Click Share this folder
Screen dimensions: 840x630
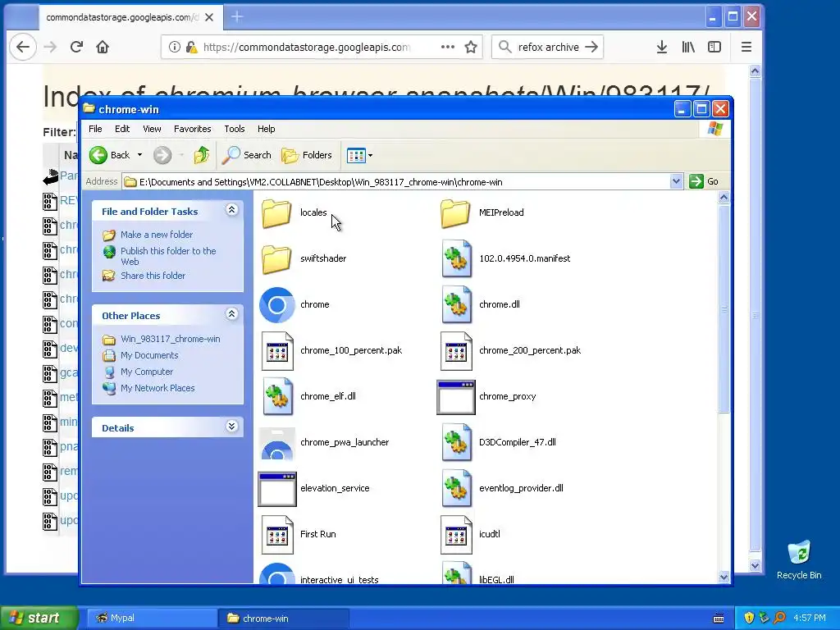(153, 276)
